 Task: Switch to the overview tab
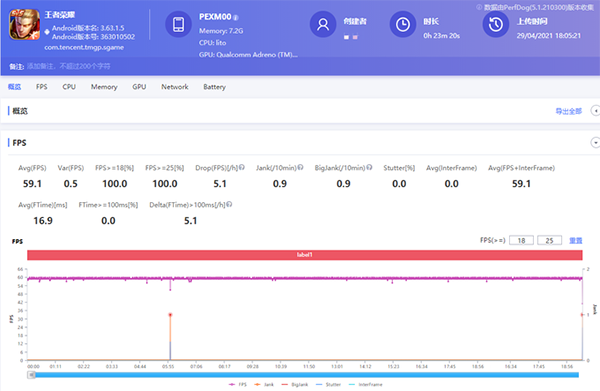coord(15,87)
